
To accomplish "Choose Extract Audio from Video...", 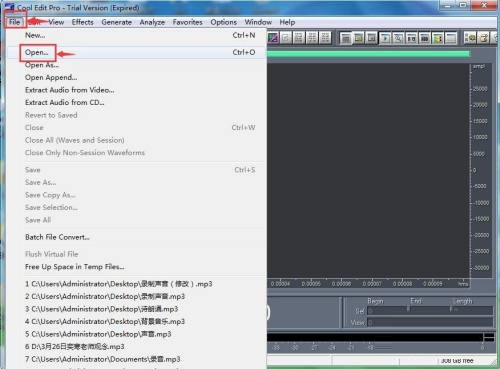I will point(137,90).
